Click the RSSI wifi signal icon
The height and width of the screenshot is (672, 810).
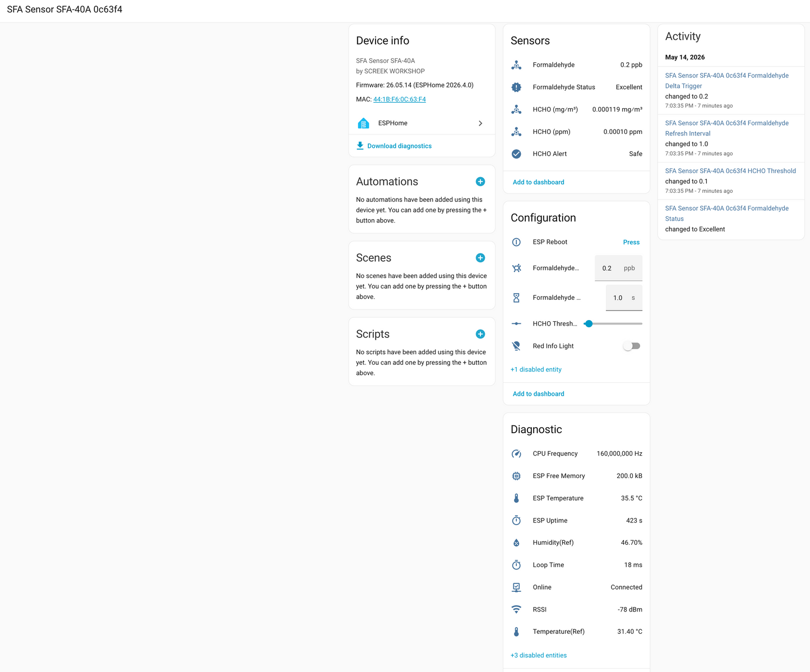coord(516,609)
